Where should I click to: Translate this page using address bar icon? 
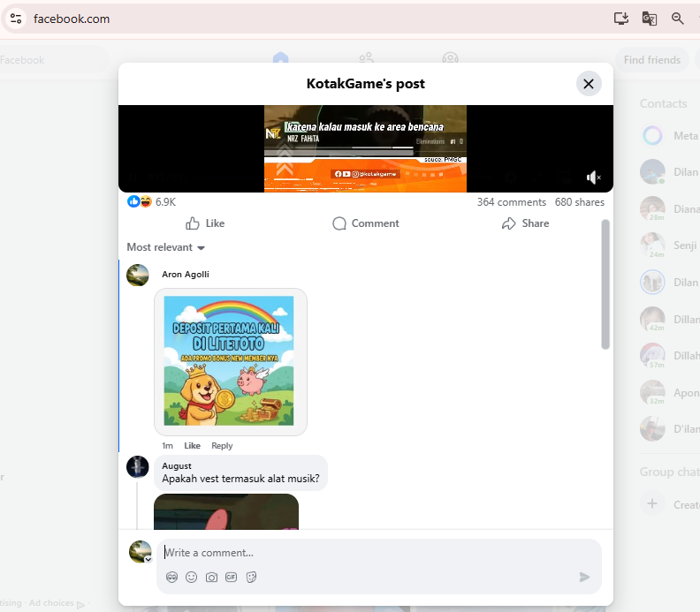click(649, 19)
